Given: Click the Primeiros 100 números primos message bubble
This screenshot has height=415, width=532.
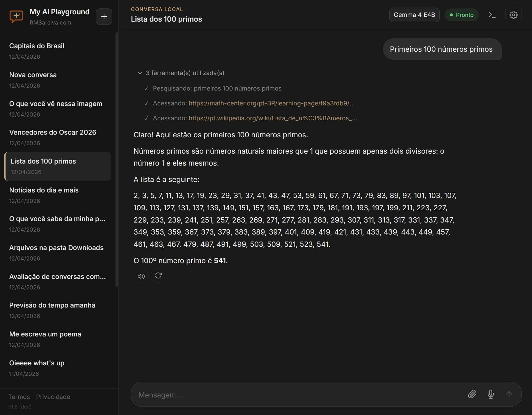Looking at the screenshot, I should (x=442, y=49).
